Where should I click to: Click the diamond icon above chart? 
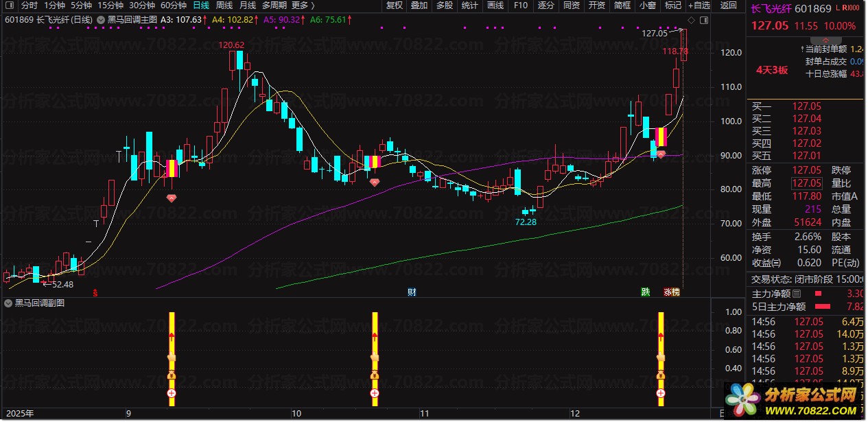(x=690, y=20)
